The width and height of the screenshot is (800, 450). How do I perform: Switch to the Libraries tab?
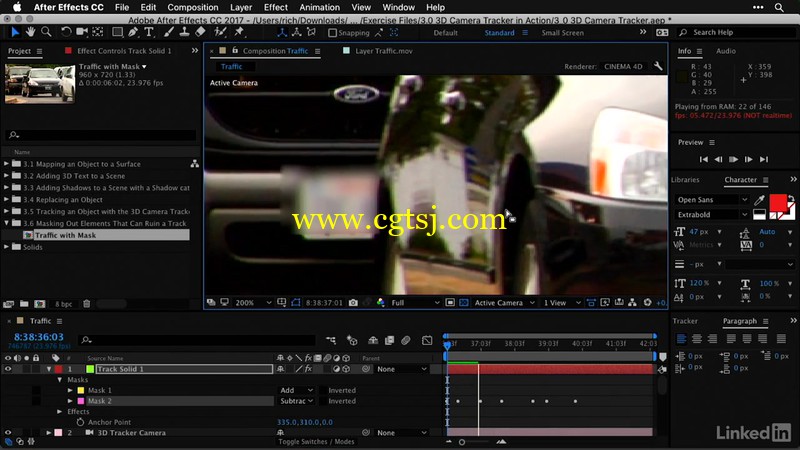click(685, 180)
